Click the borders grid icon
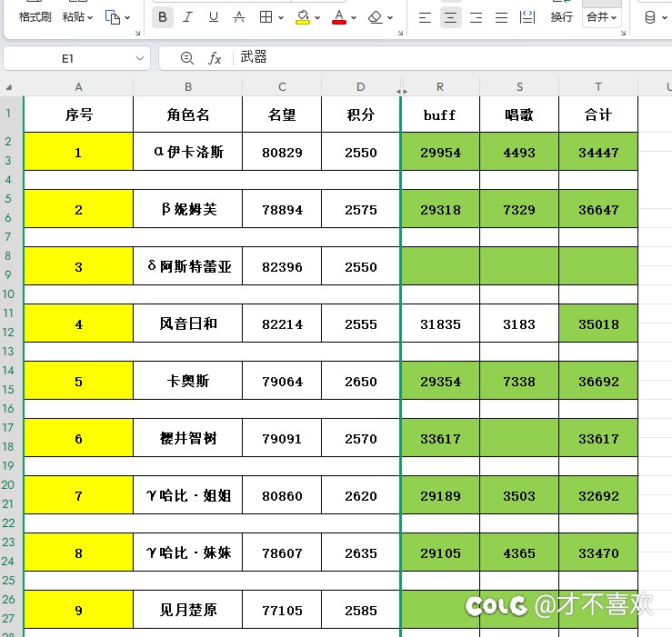Image resolution: width=672 pixels, height=637 pixels. (x=266, y=17)
